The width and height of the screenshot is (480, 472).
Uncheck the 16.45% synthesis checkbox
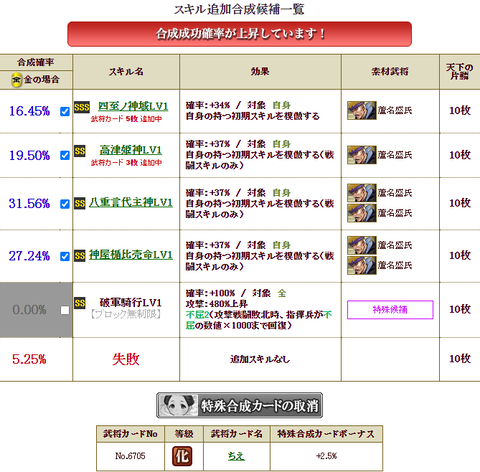pyautogui.click(x=65, y=111)
